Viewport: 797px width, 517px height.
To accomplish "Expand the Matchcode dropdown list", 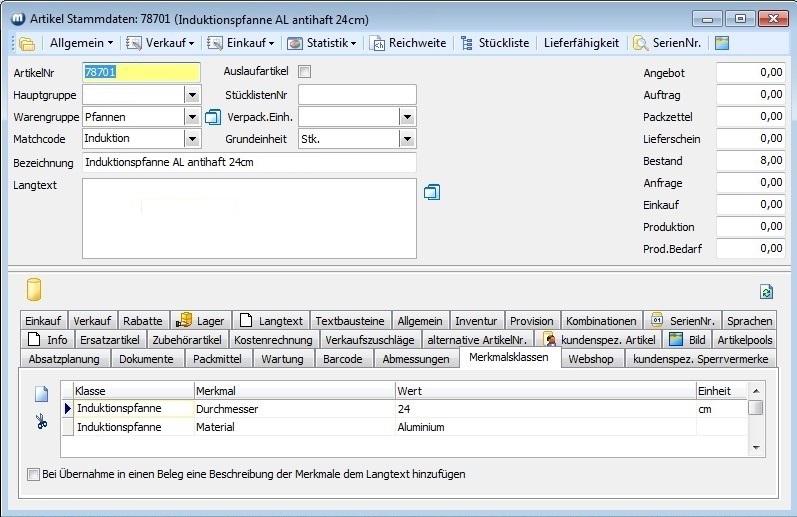I will click(192, 139).
